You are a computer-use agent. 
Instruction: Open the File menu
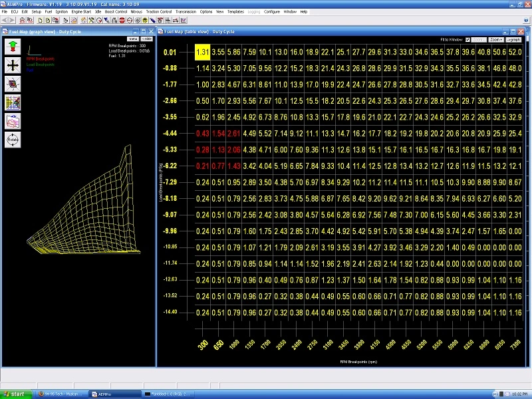[x=5, y=11]
